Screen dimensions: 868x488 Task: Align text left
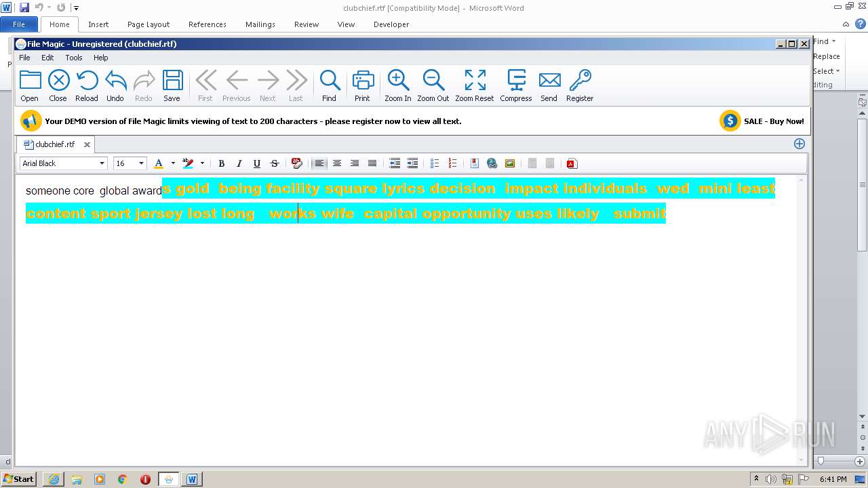pyautogui.click(x=319, y=163)
